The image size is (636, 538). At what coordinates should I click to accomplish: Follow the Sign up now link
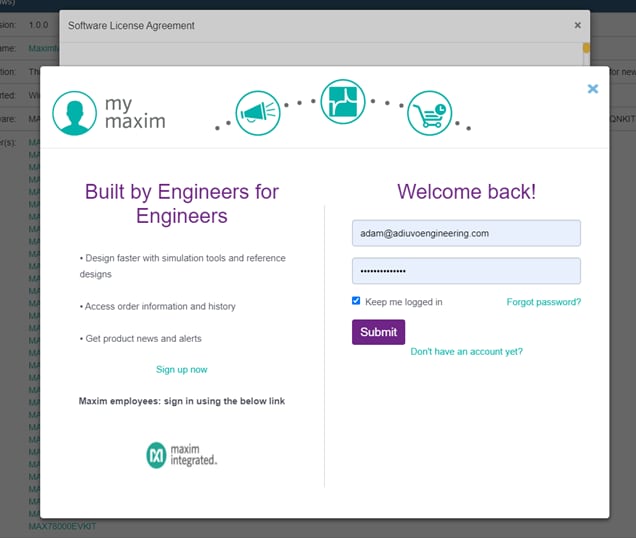point(181,370)
